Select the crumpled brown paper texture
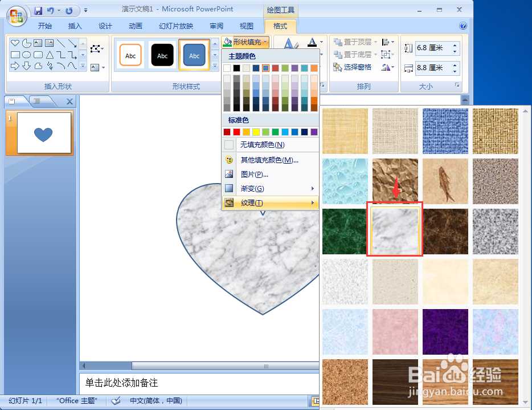The width and height of the screenshot is (532, 410). (x=395, y=181)
